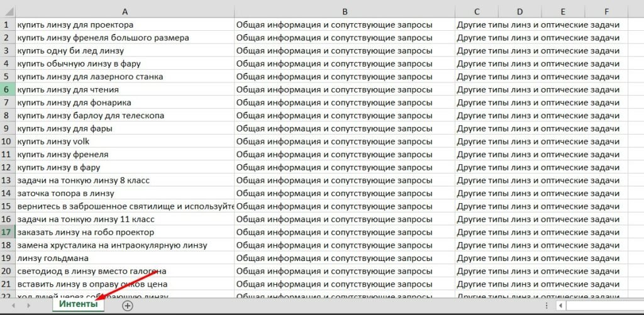
Task: Select column C cell in row 13
Action: point(477,180)
